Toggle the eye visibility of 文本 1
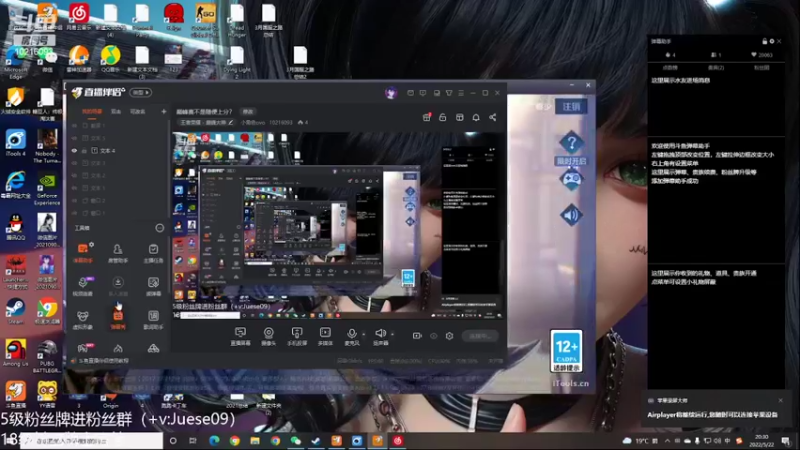This screenshot has height=450, width=800. click(x=74, y=188)
